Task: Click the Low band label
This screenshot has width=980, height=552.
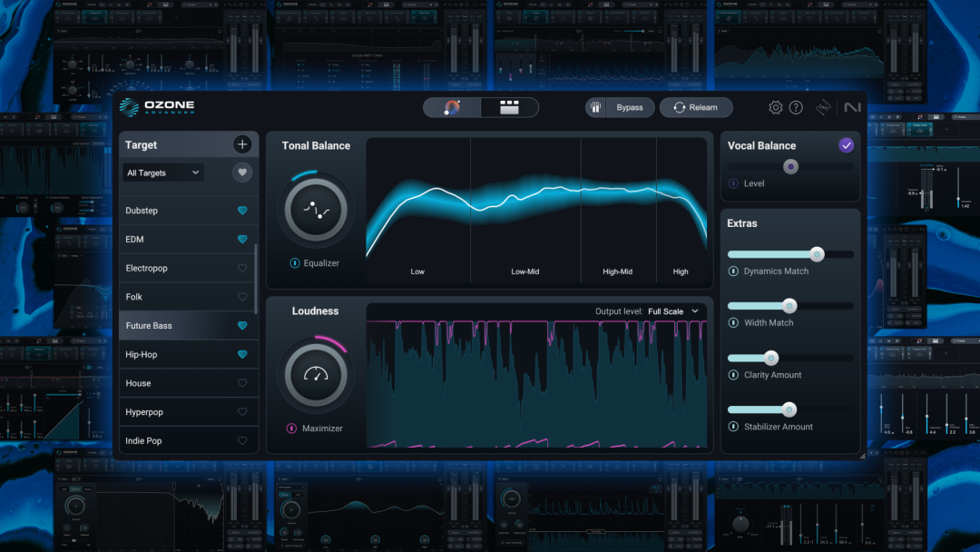Action: [x=417, y=271]
